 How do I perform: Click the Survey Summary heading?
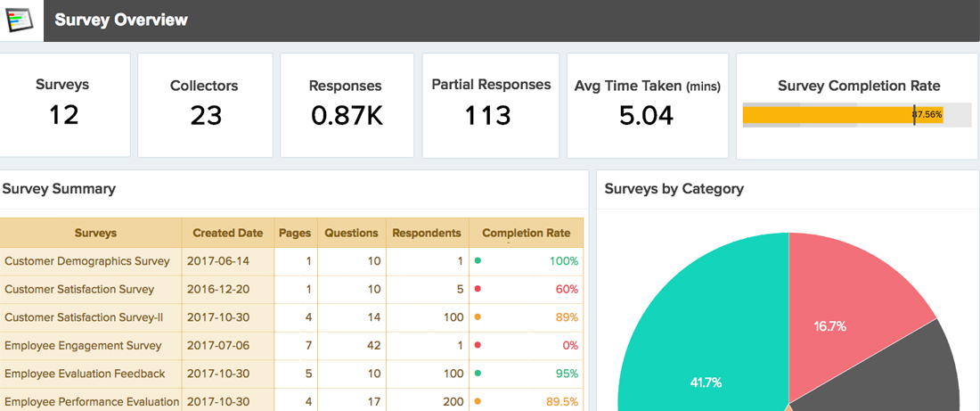(x=59, y=189)
